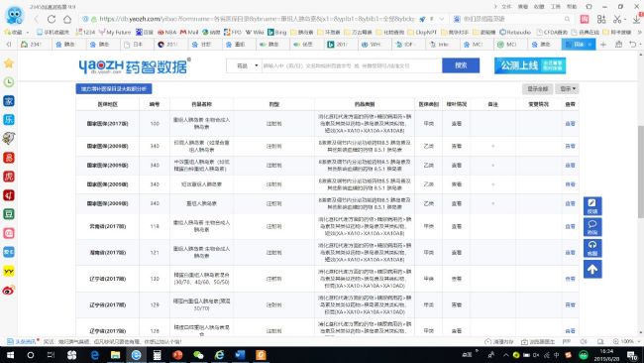The height and width of the screenshot is (363, 644).
Task: Open Windows Start menu
Action: [x=10, y=355]
